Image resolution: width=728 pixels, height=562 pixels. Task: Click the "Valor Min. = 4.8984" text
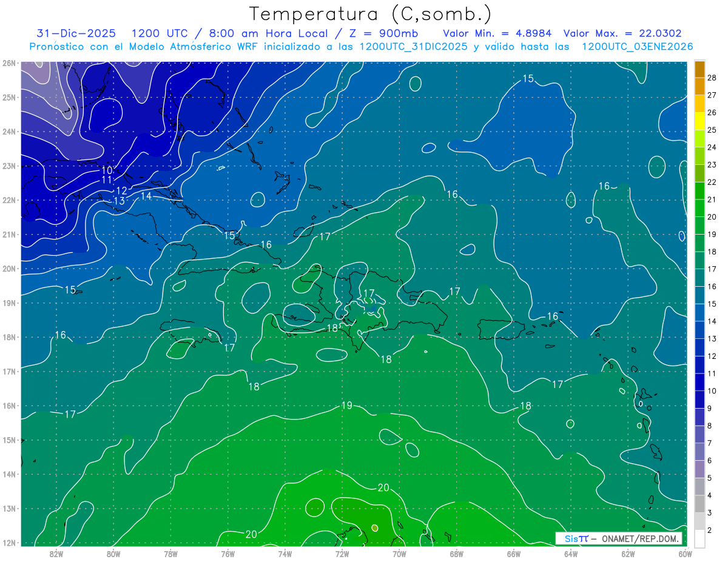(497, 33)
